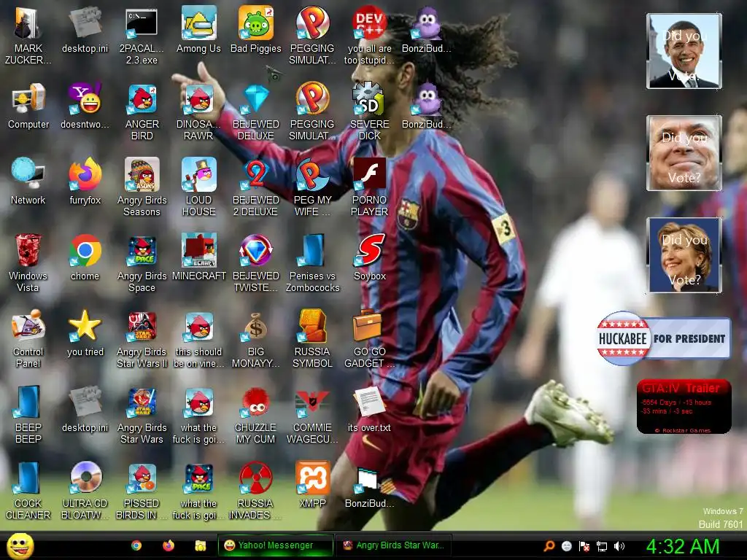Launch Angry Birds Space
747x560 pixels.
click(142, 262)
